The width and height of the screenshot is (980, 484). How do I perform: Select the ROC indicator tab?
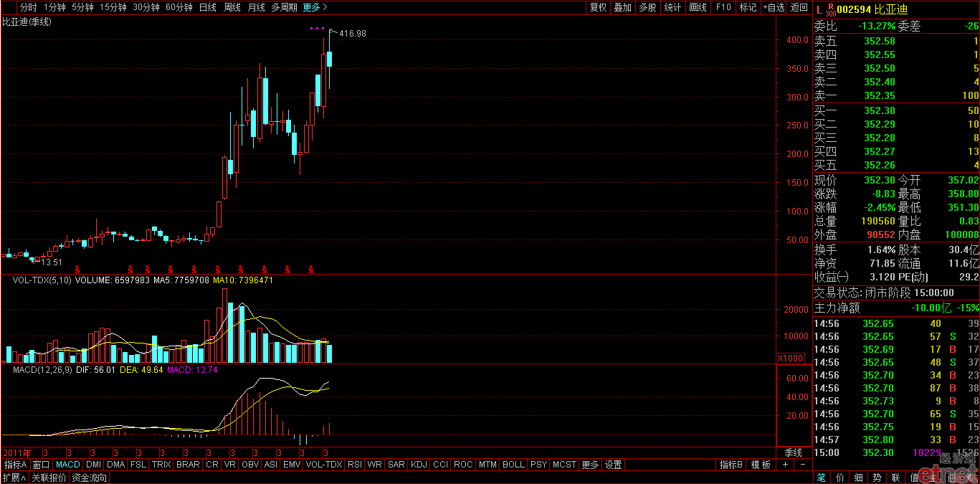[464, 465]
